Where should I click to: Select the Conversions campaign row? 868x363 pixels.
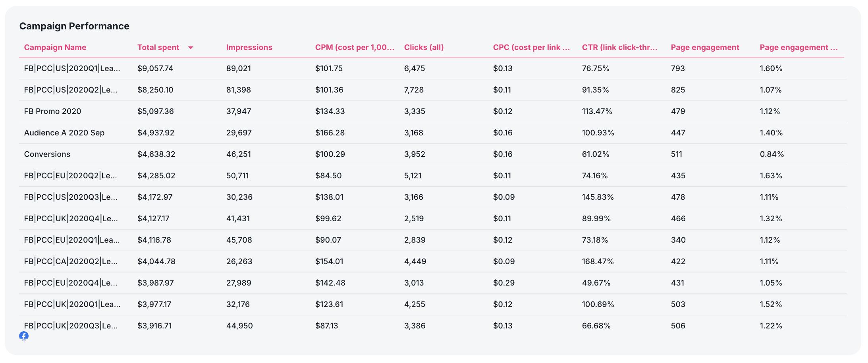(47, 154)
